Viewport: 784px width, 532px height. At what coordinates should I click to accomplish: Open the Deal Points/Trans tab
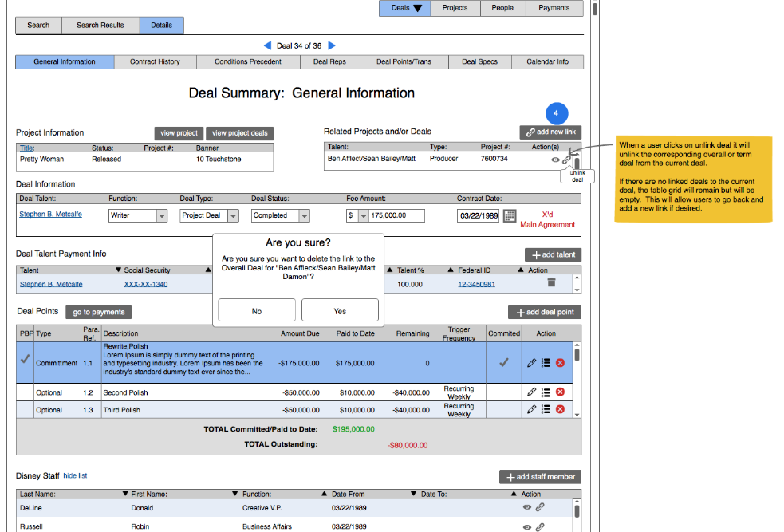click(x=404, y=61)
